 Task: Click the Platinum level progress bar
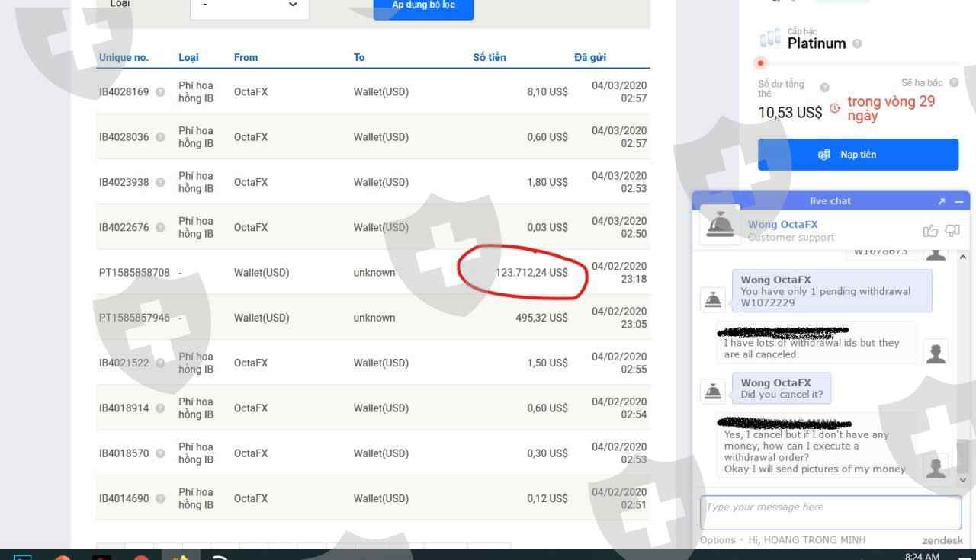click(858, 63)
